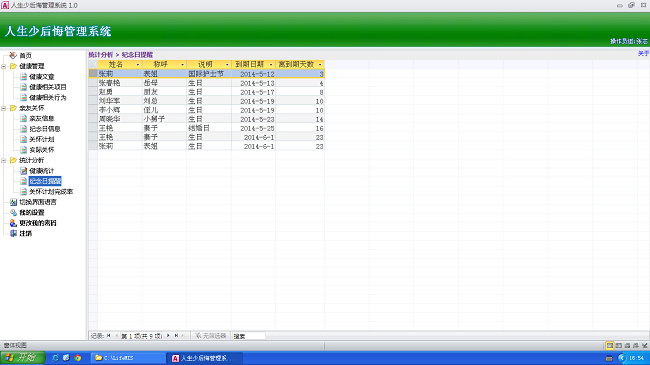Open the 说明 column filter dropdown
Viewport: 650px width, 365px height.
click(227, 65)
